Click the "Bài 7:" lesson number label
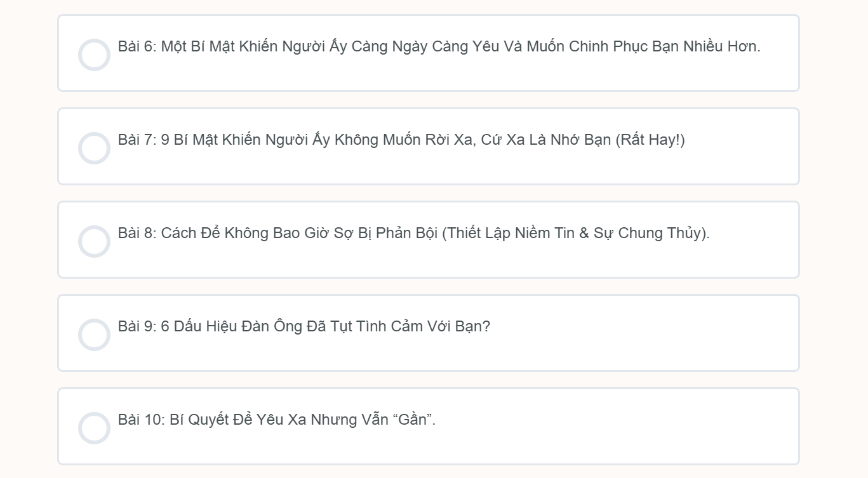868x478 pixels. click(x=137, y=140)
